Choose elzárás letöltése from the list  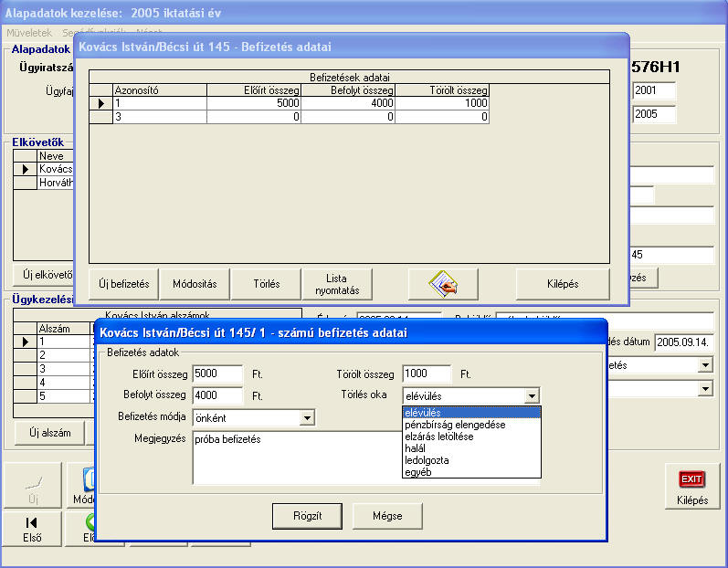pos(471,437)
